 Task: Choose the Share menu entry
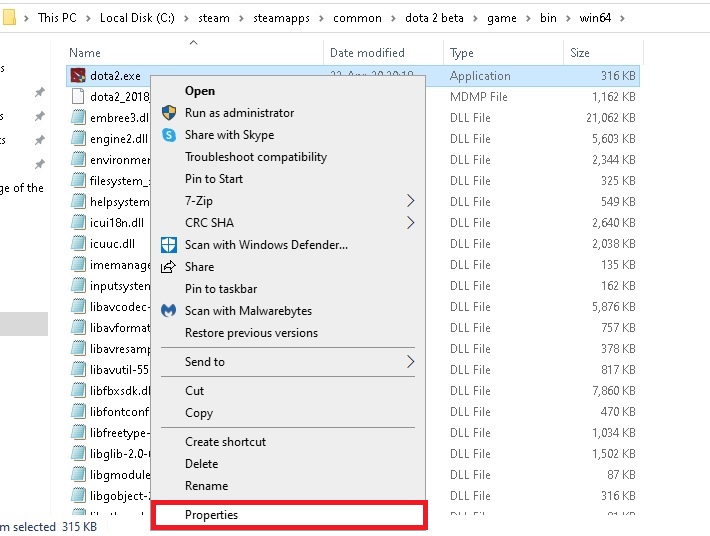coord(288,267)
